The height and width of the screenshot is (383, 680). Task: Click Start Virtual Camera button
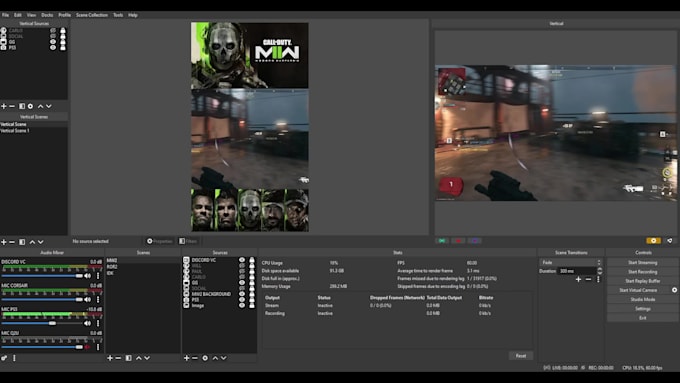(x=638, y=290)
